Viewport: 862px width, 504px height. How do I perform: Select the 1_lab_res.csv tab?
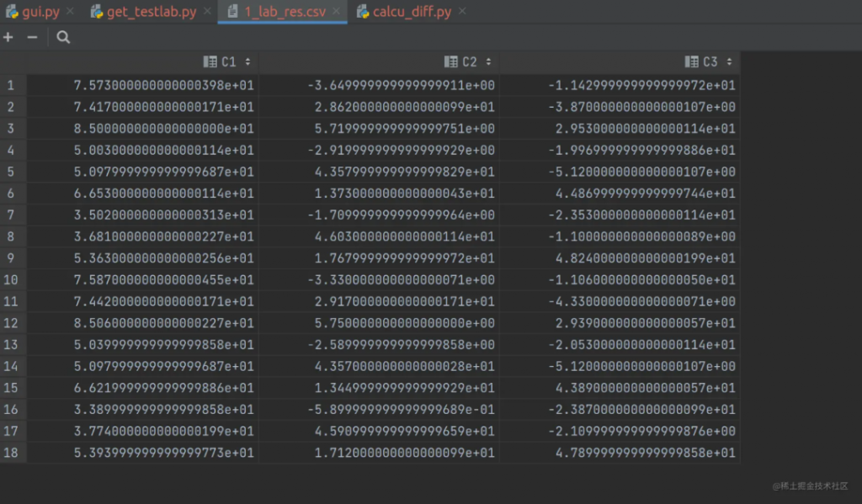point(283,12)
